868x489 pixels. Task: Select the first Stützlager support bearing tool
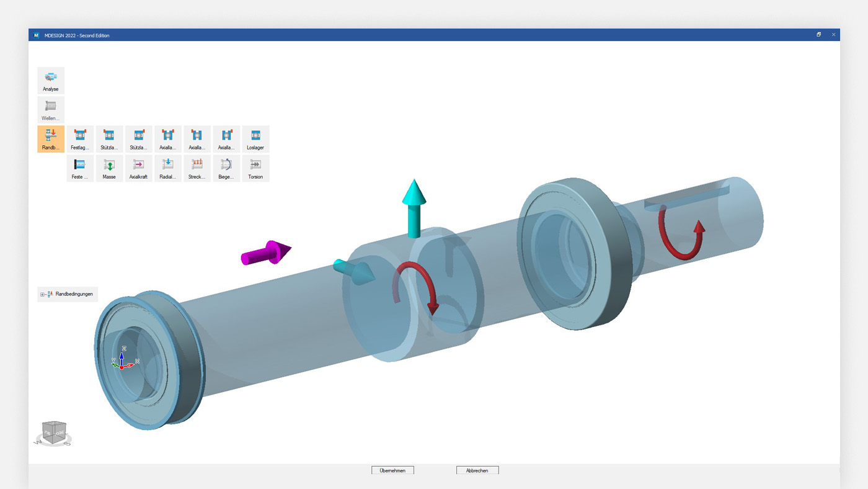click(x=109, y=138)
